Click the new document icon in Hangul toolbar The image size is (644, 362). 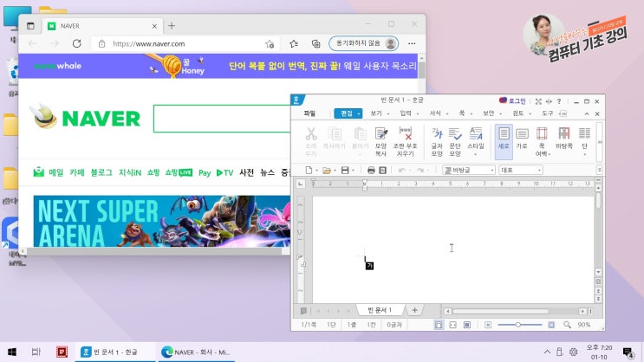pyautogui.click(x=309, y=170)
